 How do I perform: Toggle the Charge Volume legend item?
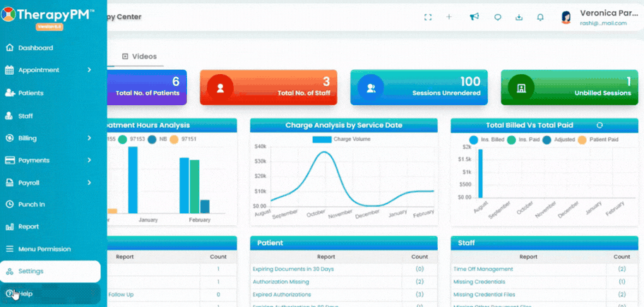341,139
